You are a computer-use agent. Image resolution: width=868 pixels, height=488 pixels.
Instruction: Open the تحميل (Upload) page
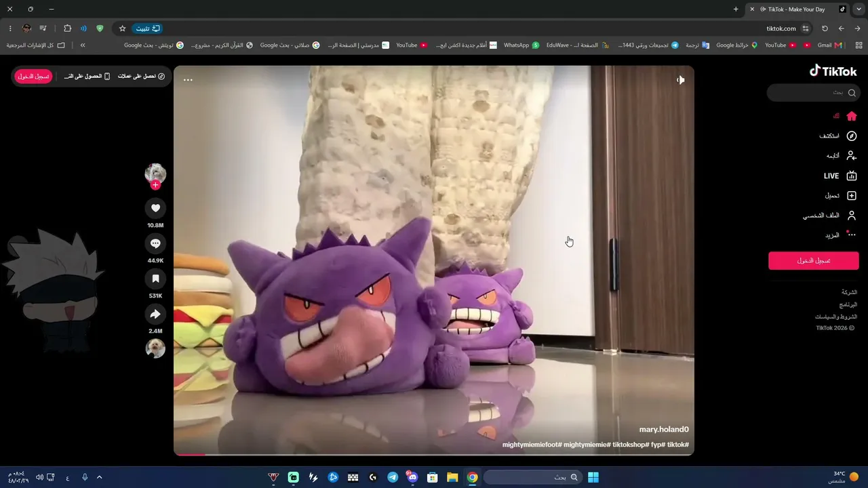click(x=841, y=196)
